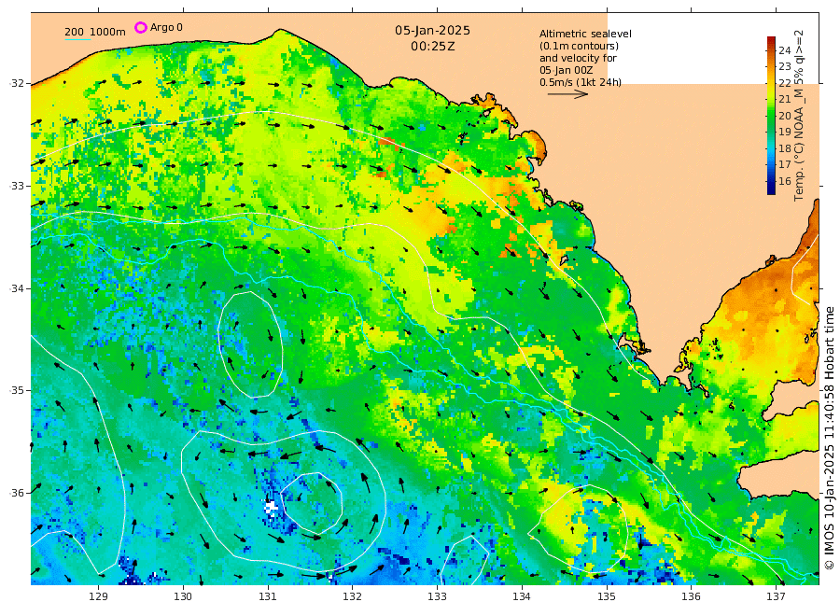Click the longitude axis label 136
The width and height of the screenshot is (840, 616).
691,596
